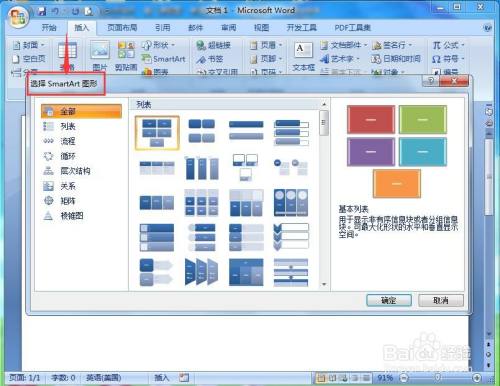Zoom in using plus button in status bar
The image size is (500, 386).
[476, 378]
